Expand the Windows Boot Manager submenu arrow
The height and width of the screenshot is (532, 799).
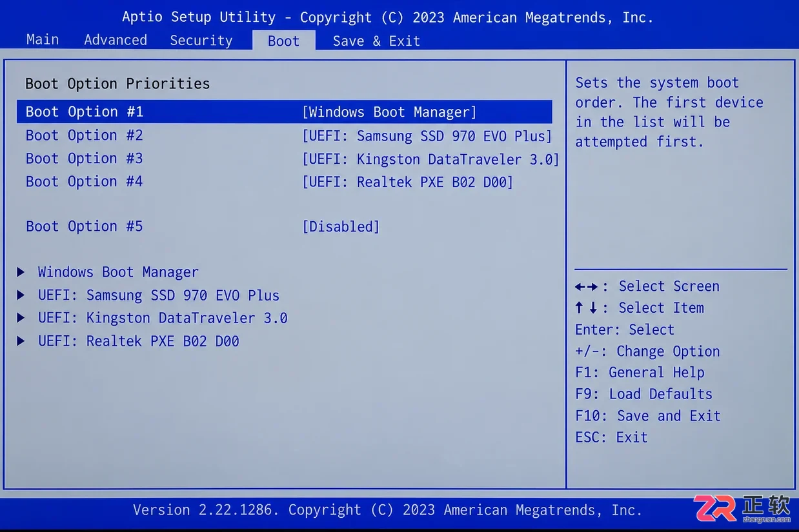point(21,272)
